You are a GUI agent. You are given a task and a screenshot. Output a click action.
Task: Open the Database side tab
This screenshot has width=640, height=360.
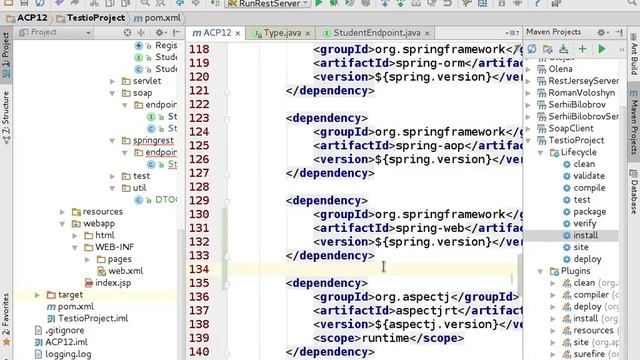tap(634, 192)
